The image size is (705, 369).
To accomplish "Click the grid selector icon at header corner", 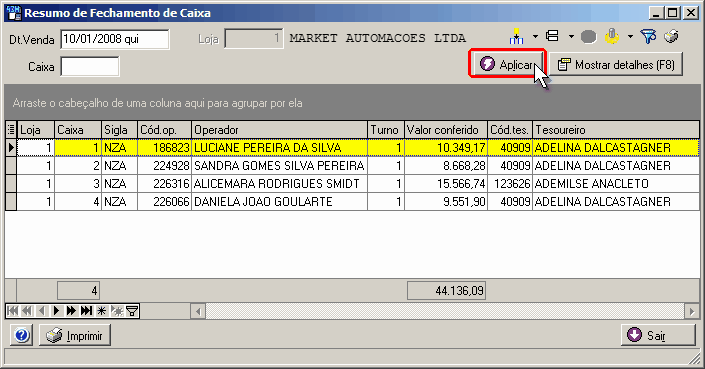I will click(x=11, y=130).
